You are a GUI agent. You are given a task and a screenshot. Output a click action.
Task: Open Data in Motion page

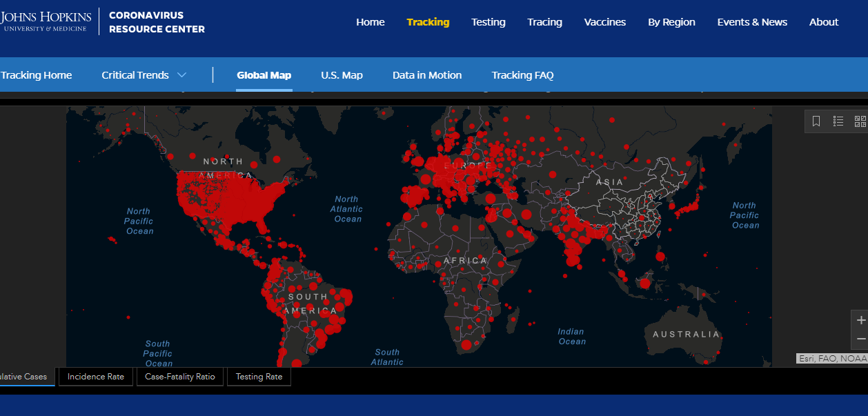pos(427,75)
